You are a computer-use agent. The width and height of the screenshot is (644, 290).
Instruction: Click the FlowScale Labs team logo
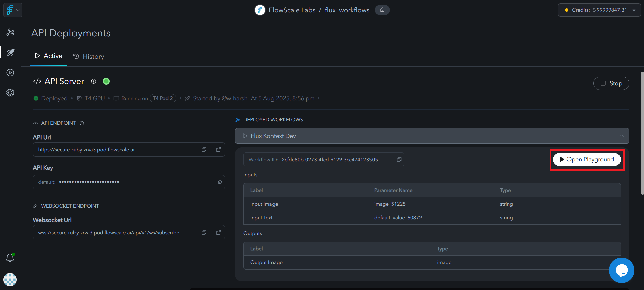coord(260,10)
